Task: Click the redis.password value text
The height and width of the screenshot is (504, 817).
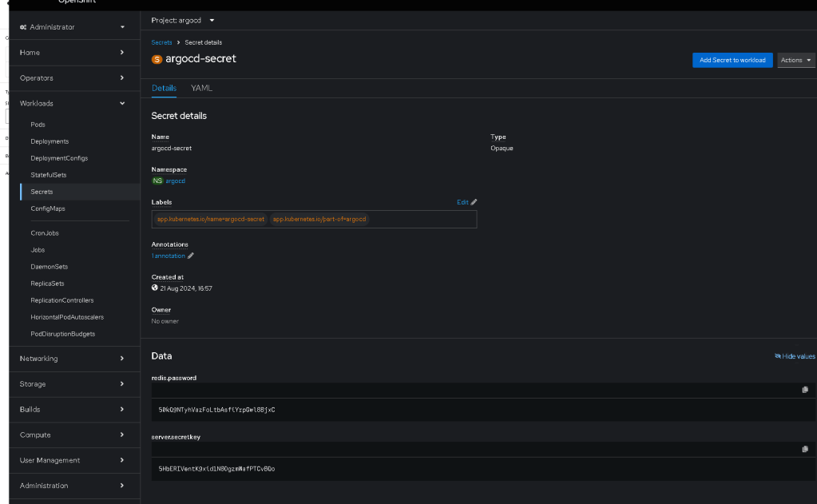Action: 216,410
